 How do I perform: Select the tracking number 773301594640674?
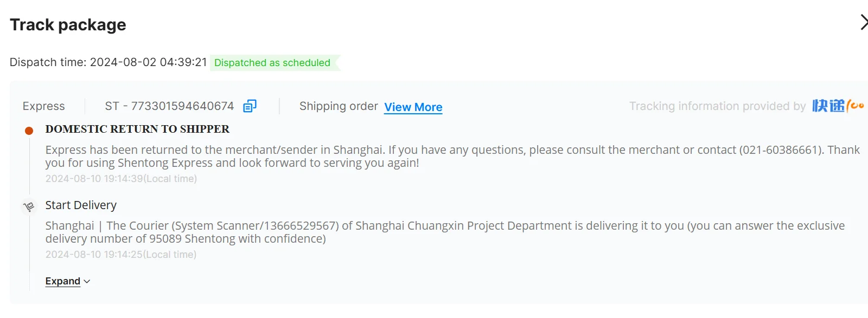click(x=182, y=106)
